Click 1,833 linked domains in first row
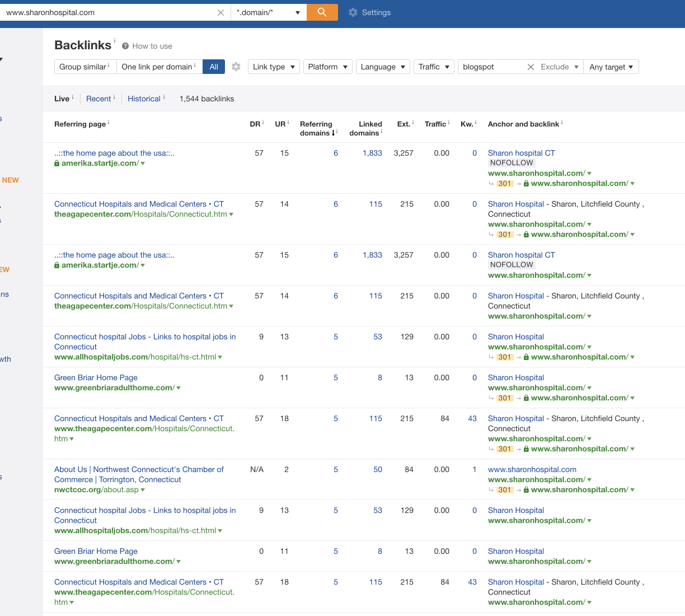685x616 pixels. (372, 153)
